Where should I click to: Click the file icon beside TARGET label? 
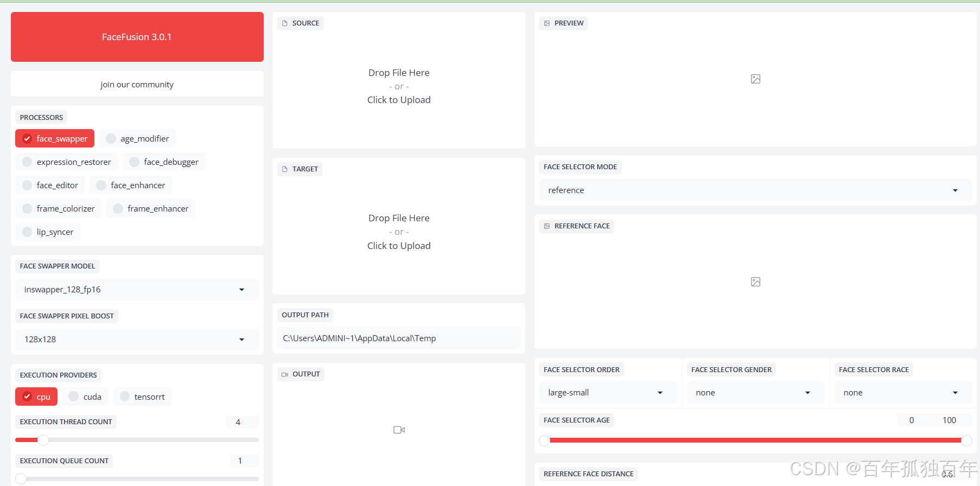pos(285,169)
